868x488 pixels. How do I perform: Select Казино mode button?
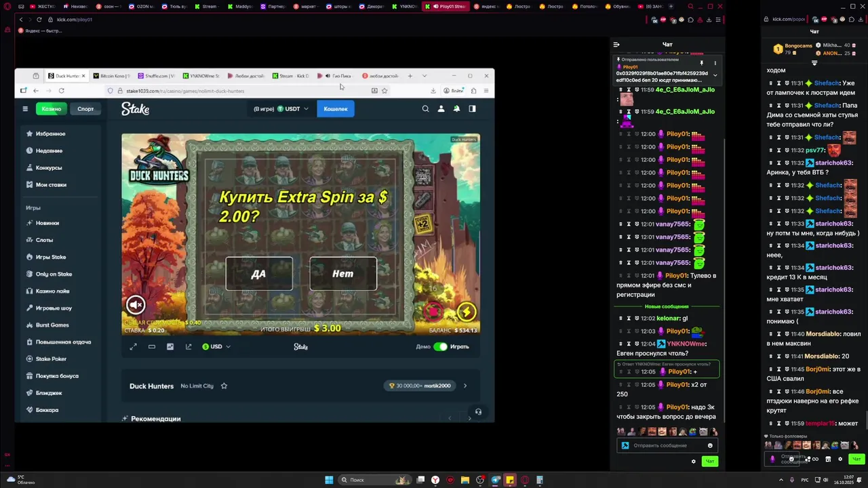pos(52,108)
